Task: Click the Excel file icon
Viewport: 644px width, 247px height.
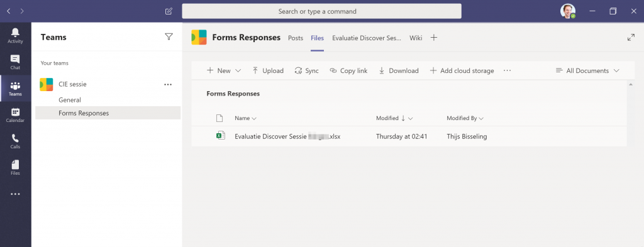Action: (221, 136)
